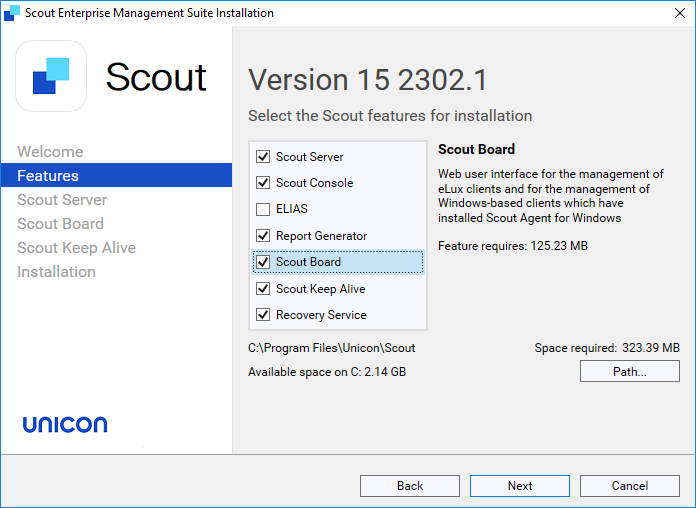Select the Installation step in sidebar
Image resolution: width=696 pixels, height=508 pixels.
[56, 272]
